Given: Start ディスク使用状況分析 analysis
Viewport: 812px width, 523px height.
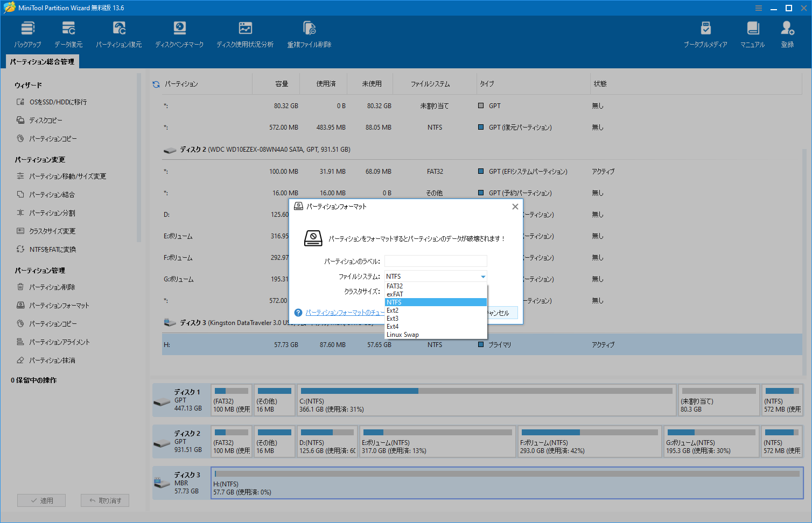Looking at the screenshot, I should click(x=245, y=33).
